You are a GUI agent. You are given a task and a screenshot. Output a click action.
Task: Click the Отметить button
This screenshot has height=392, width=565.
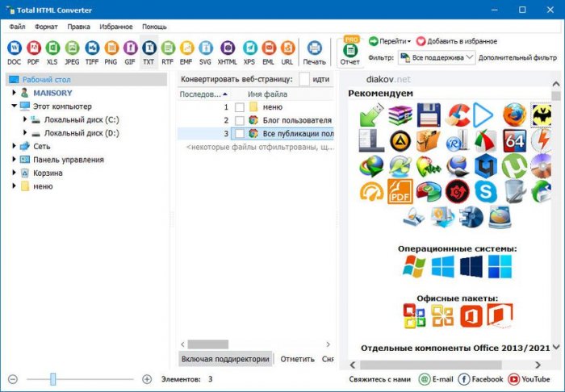[x=297, y=359]
